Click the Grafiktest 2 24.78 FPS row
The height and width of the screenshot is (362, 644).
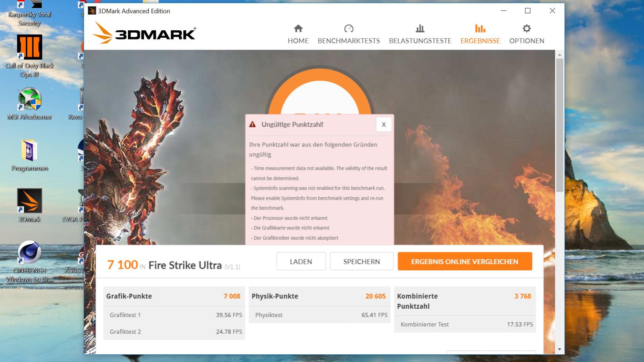[x=174, y=332]
